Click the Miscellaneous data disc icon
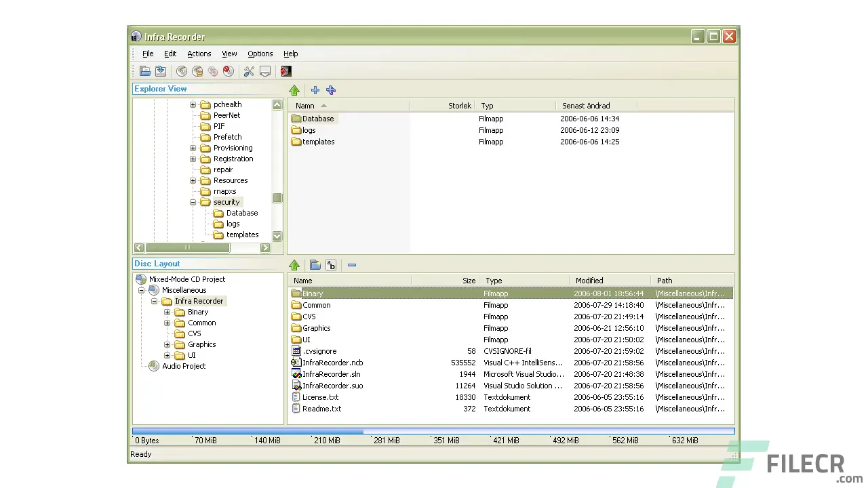 (154, 290)
